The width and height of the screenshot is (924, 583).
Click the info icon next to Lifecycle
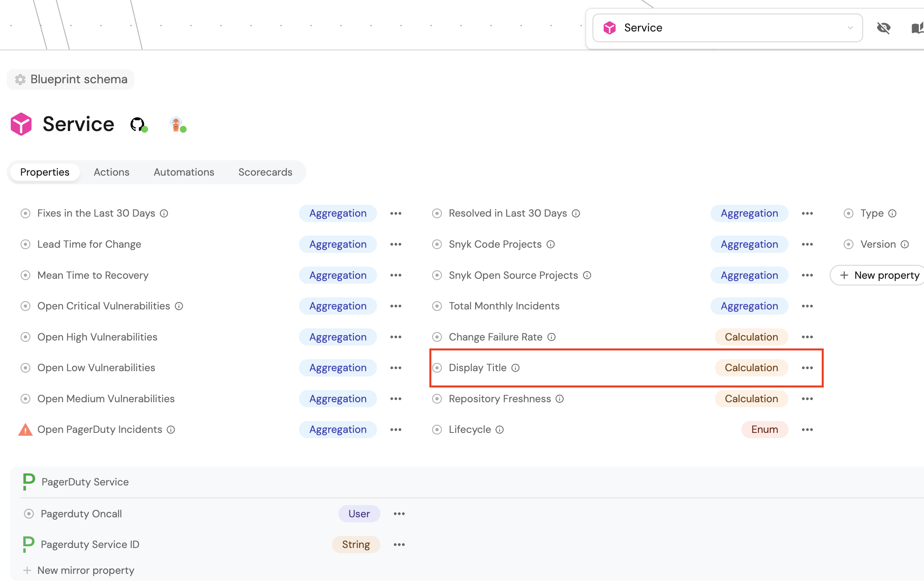(x=500, y=430)
